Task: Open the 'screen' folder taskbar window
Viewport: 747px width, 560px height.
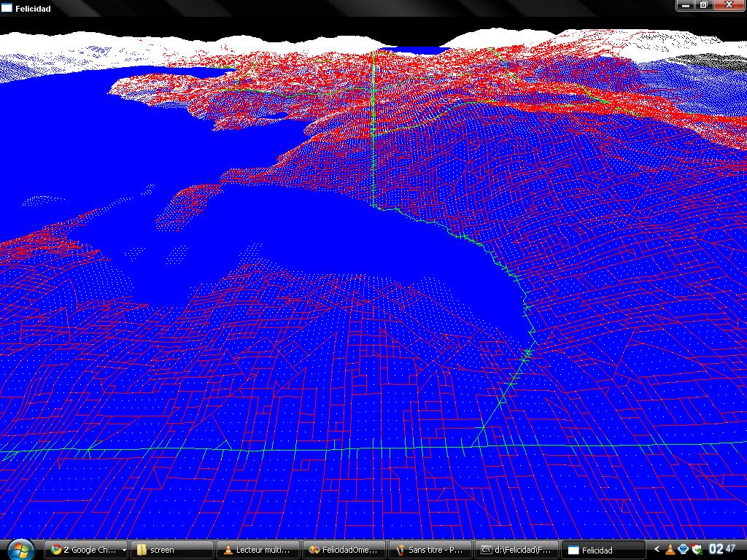Action: [x=172, y=550]
